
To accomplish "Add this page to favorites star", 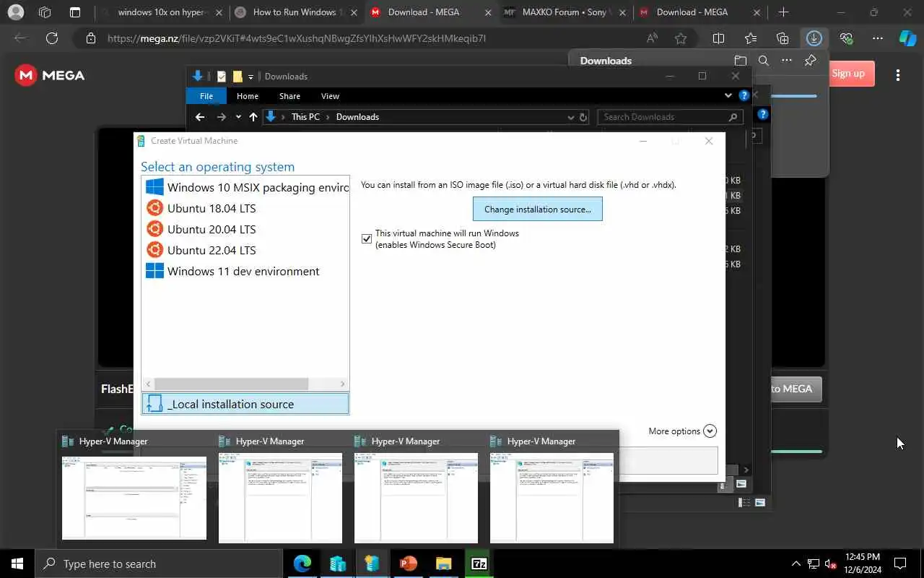I will pos(681,38).
